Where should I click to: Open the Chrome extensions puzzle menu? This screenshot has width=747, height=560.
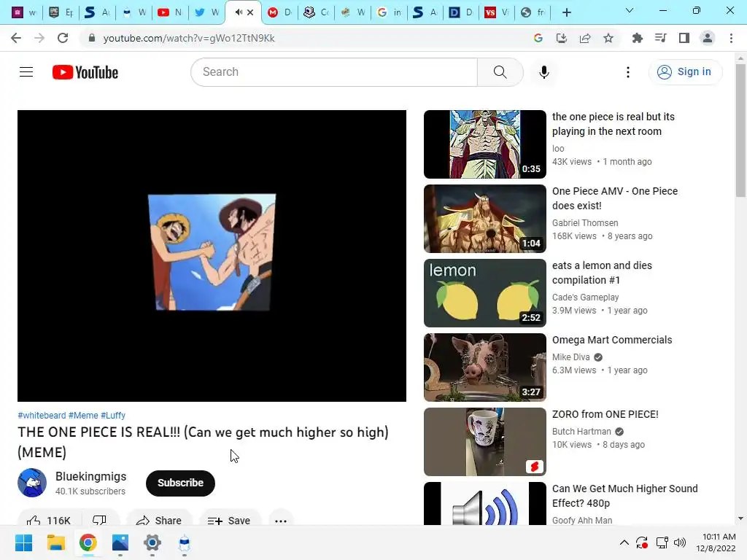click(638, 38)
